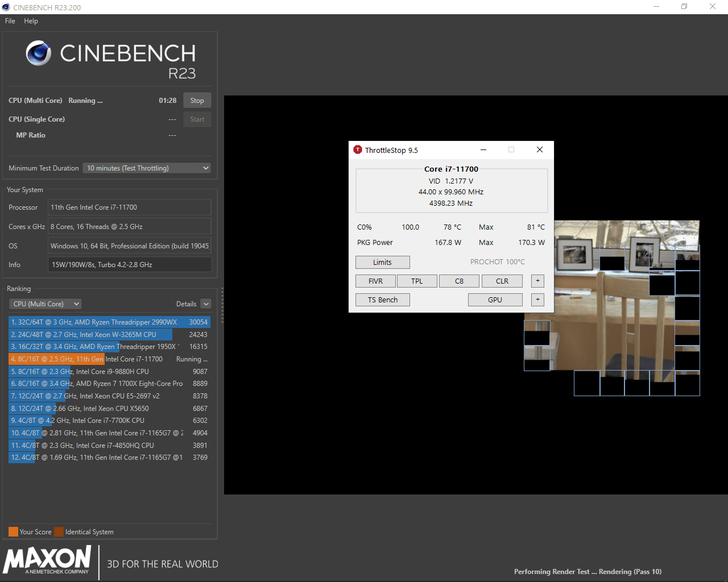Select the Threadripper 1950X ranking row
This screenshot has width=728, height=582.
coord(109,347)
